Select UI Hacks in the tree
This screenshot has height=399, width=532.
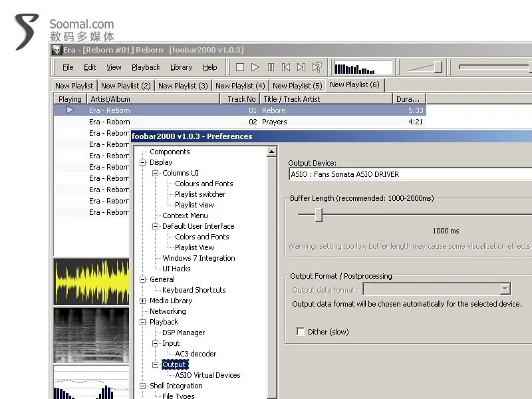coord(176,269)
